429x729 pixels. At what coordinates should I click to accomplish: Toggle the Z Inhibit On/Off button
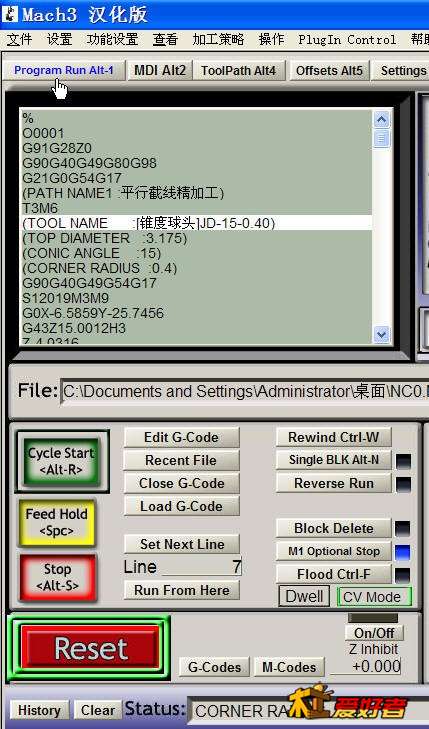click(374, 633)
